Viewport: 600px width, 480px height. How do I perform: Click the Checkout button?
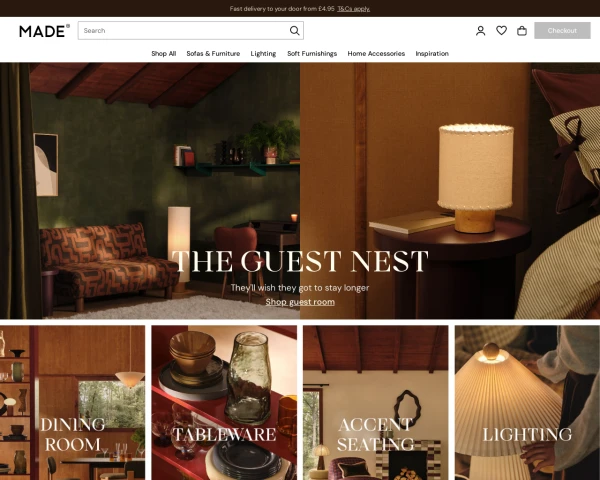pos(562,31)
